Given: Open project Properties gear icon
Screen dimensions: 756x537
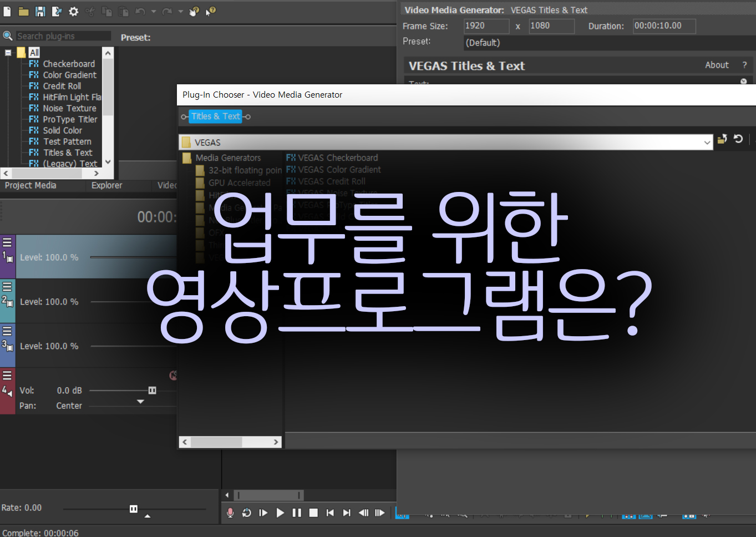Looking at the screenshot, I should pos(73,11).
